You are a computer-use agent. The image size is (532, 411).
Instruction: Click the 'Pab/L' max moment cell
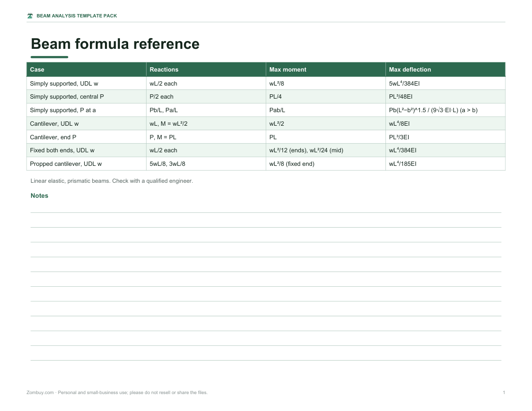[325, 110]
